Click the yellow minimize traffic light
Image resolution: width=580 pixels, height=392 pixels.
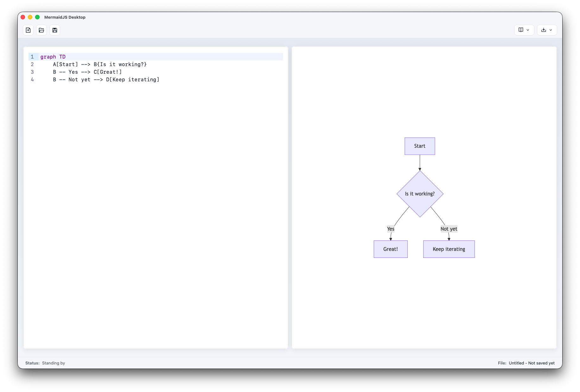30,17
